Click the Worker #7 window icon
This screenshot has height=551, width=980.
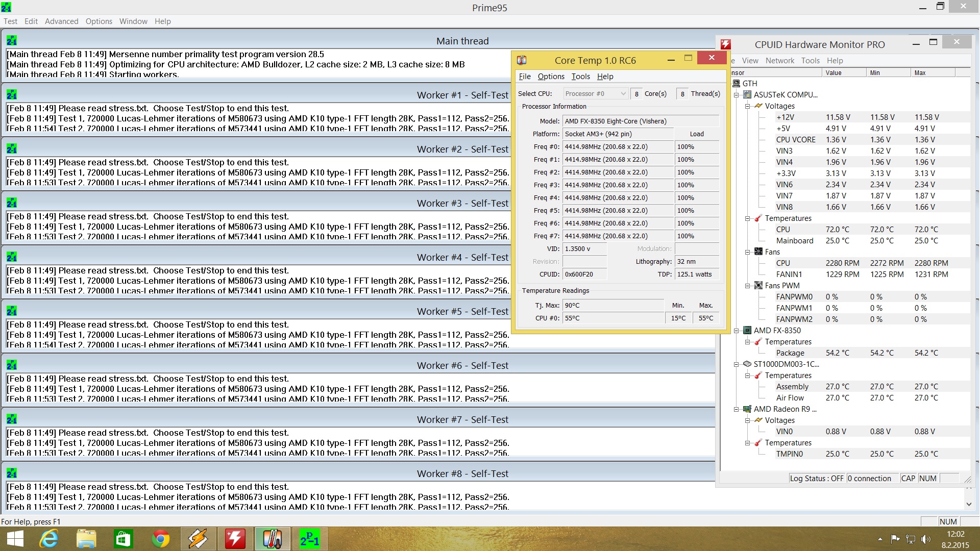tap(12, 419)
